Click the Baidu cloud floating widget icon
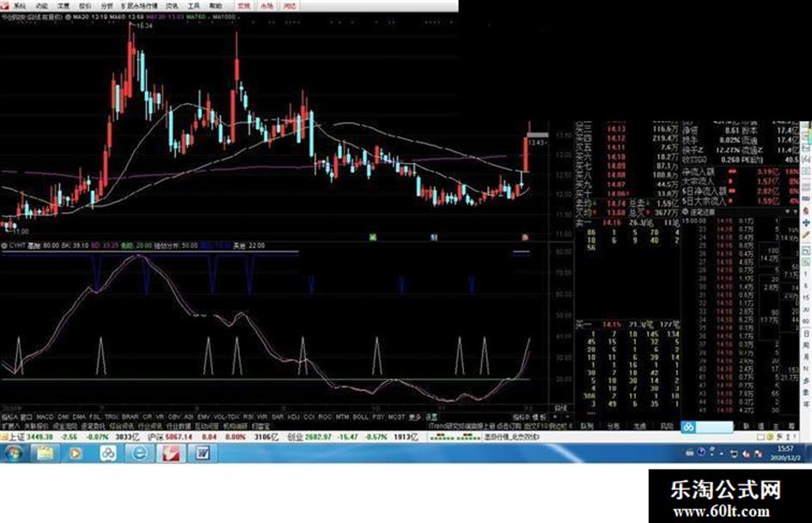 coord(688,427)
